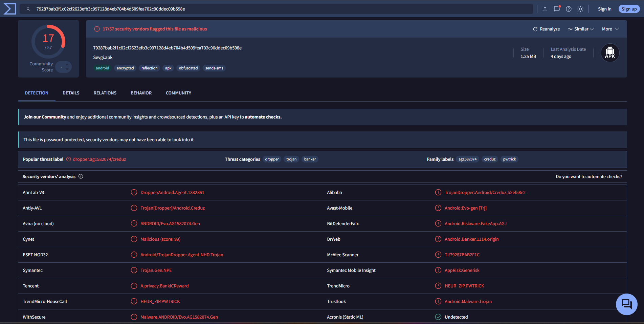This screenshot has width=644, height=324.
Task: Click the ag1582074 family label
Action: 467,159
